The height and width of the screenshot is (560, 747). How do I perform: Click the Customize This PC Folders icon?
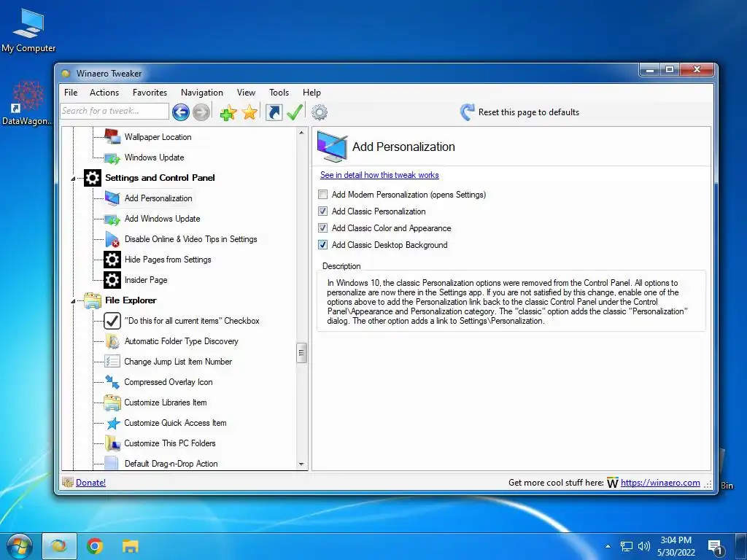pyautogui.click(x=112, y=443)
